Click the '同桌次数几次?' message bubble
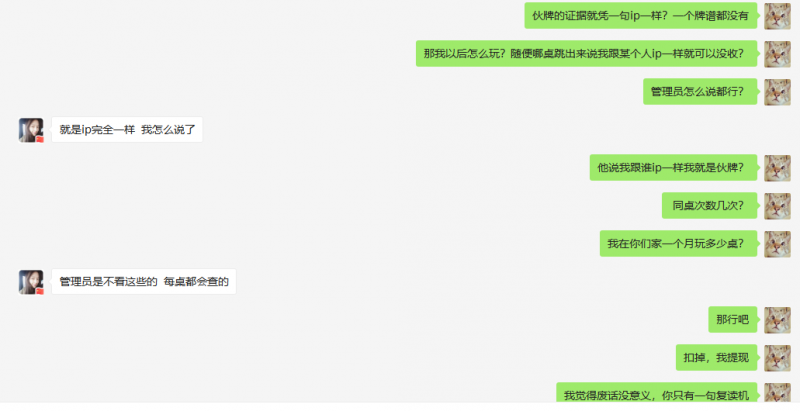The image size is (800, 411). 710,206
